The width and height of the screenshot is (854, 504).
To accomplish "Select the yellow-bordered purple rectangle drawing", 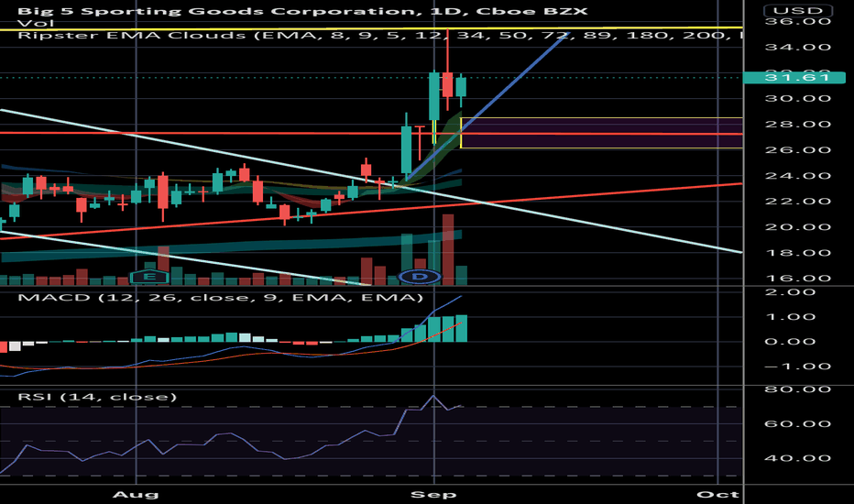I will pos(601,132).
